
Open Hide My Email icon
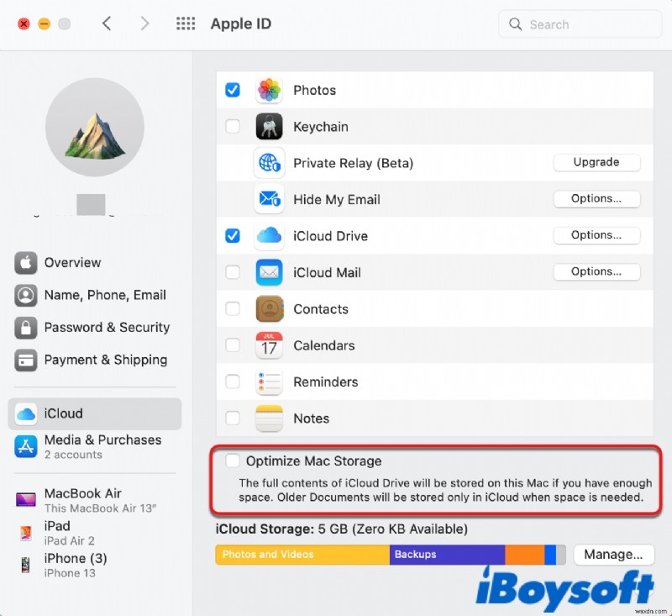tap(269, 199)
